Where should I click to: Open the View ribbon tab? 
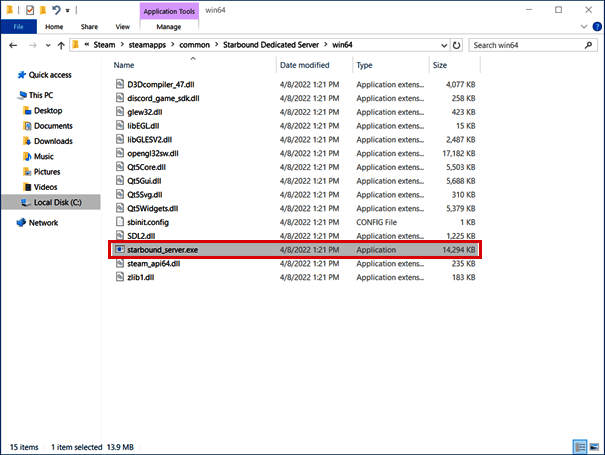(122, 27)
